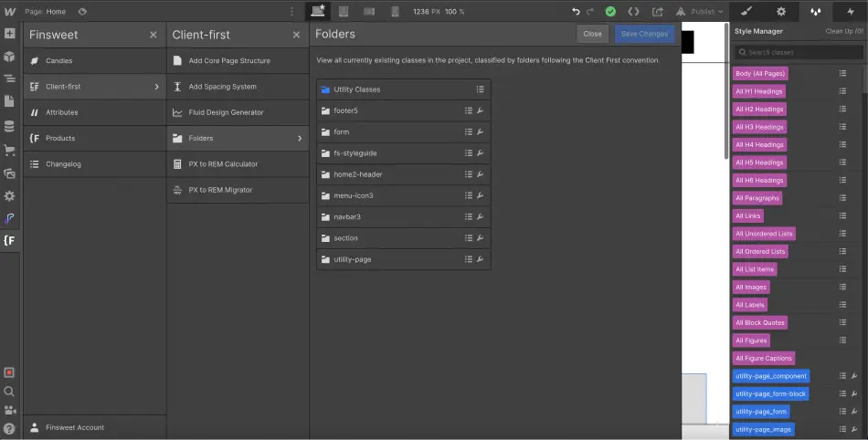Open PX to REM Calculator
Image resolution: width=868 pixels, height=440 pixels.
(x=238, y=164)
